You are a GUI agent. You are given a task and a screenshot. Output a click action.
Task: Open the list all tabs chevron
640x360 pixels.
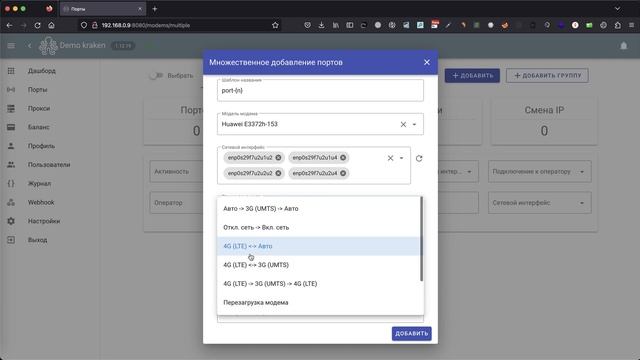point(618,9)
